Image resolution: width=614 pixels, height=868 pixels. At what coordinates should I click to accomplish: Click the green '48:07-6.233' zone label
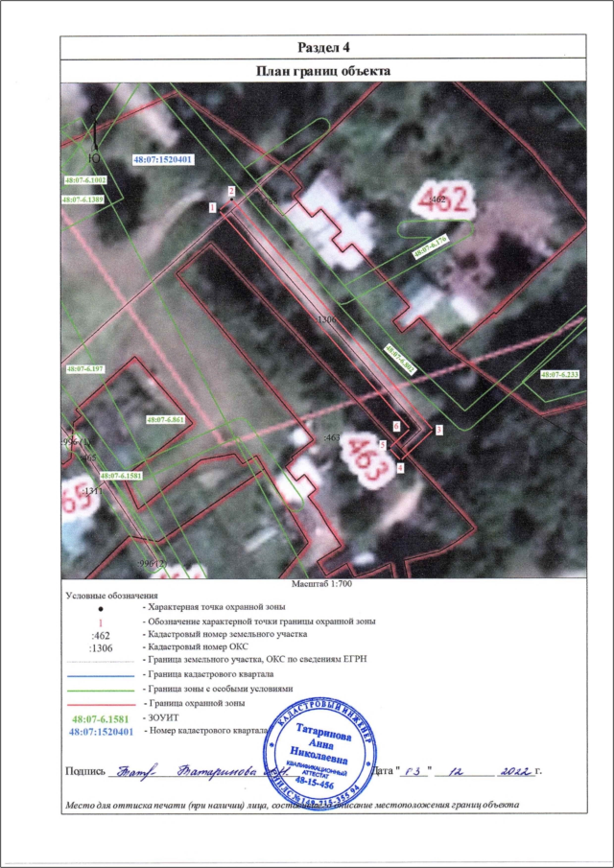click(x=559, y=375)
